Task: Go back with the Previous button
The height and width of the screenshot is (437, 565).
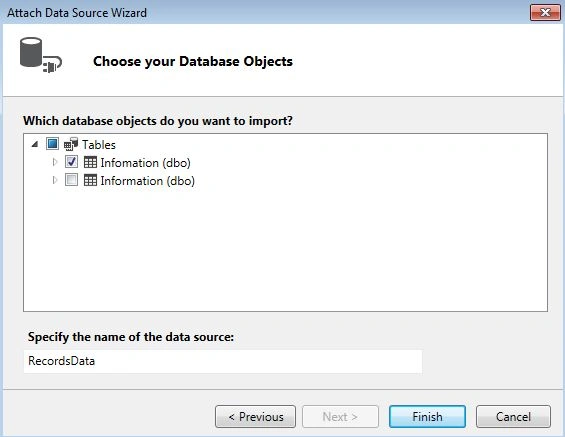Action: tap(255, 417)
